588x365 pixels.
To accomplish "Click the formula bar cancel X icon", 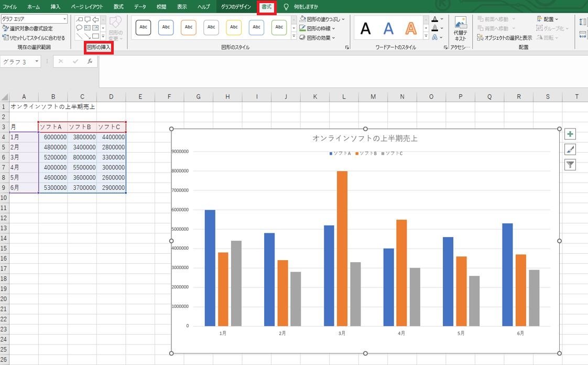I will 61,61.
